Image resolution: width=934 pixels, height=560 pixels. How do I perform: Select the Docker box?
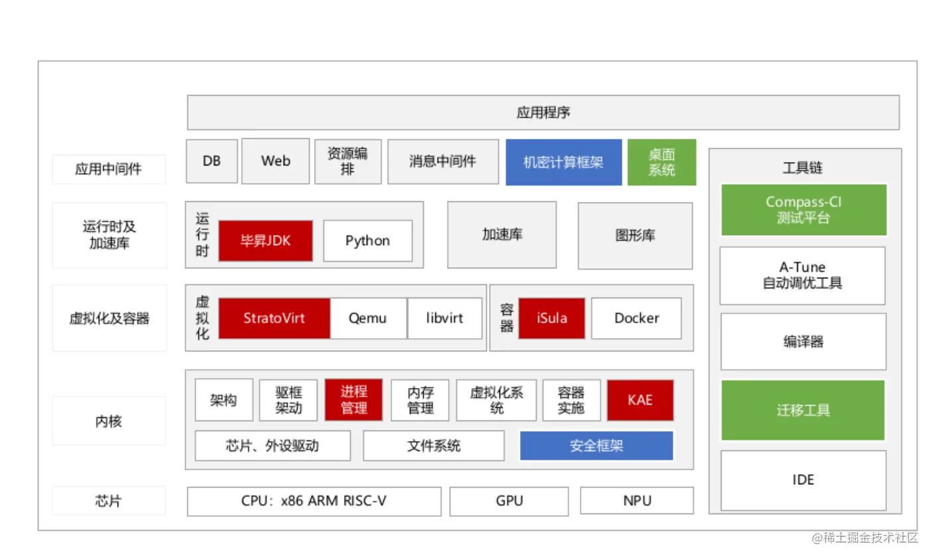[636, 318]
